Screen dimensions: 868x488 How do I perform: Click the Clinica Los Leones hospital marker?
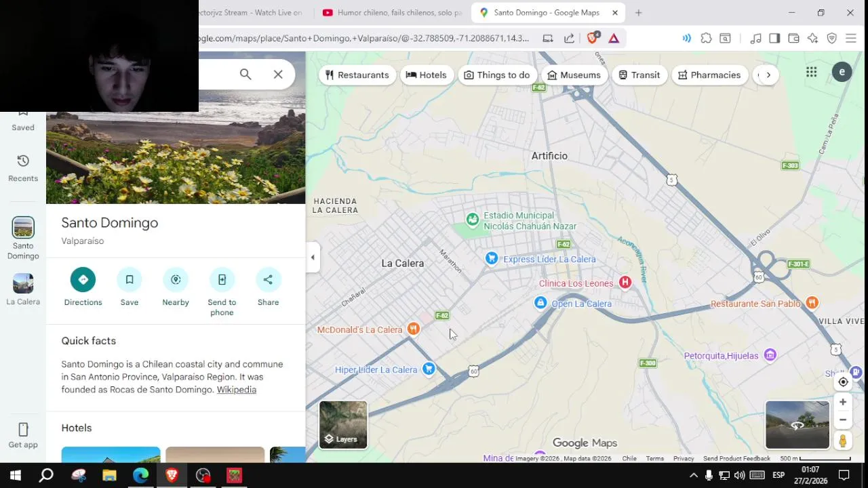tap(625, 283)
